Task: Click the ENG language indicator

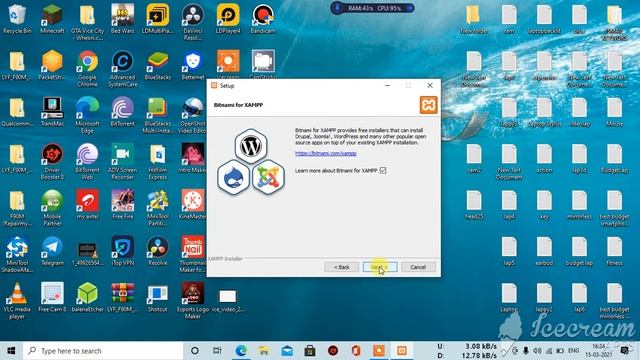Action: pyautogui.click(x=573, y=351)
